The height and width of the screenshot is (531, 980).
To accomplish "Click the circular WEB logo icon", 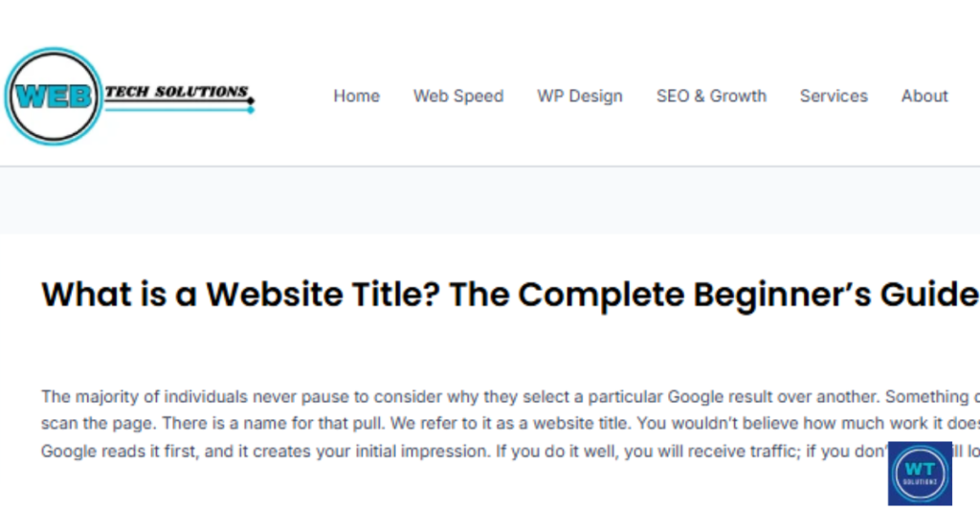I will [x=53, y=96].
